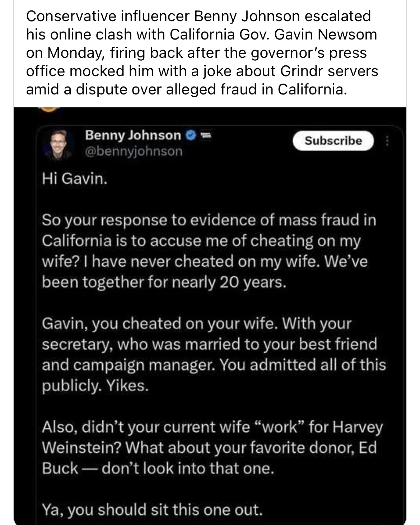Open the Benny Johnson display name link
420x525 pixels.
pos(133,135)
